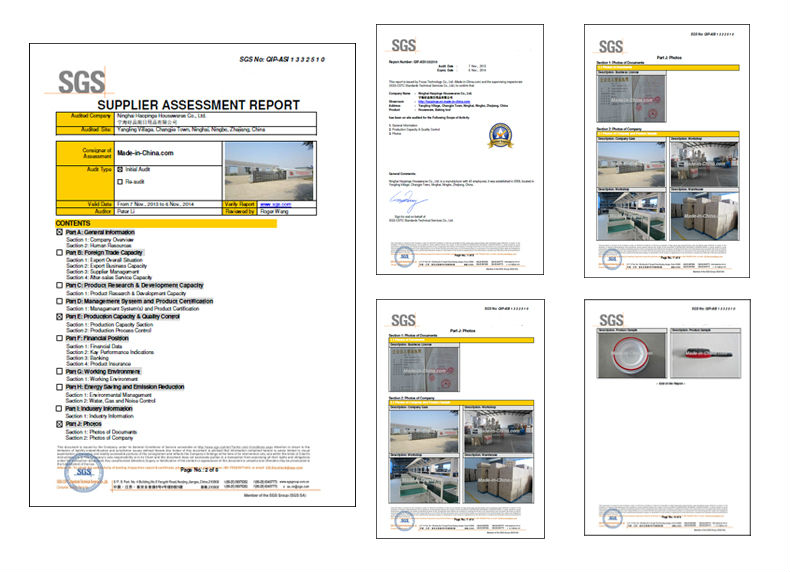Image resolution: width=790 pixels, height=572 pixels.
Task: Click the Made-in-China.com consigner value
Action: pos(145,153)
